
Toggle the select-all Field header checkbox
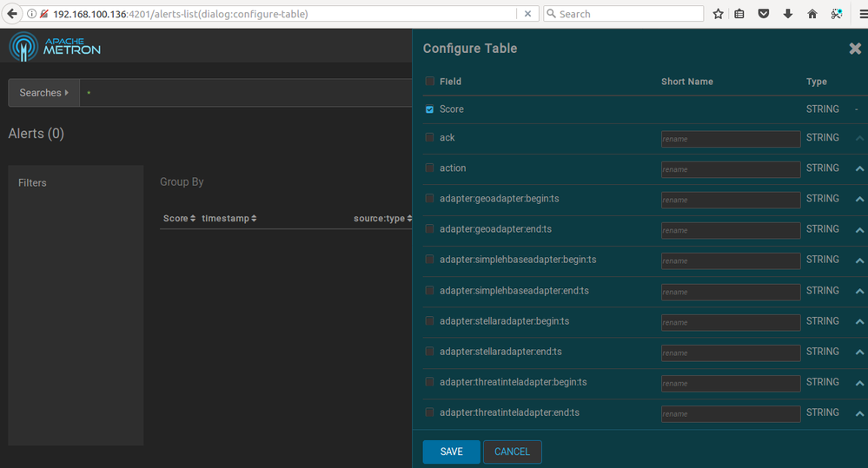coord(429,82)
